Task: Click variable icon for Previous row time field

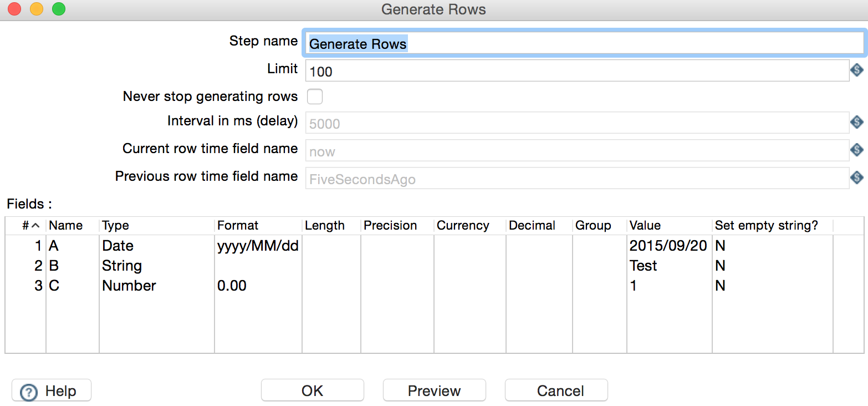Action: (x=857, y=178)
